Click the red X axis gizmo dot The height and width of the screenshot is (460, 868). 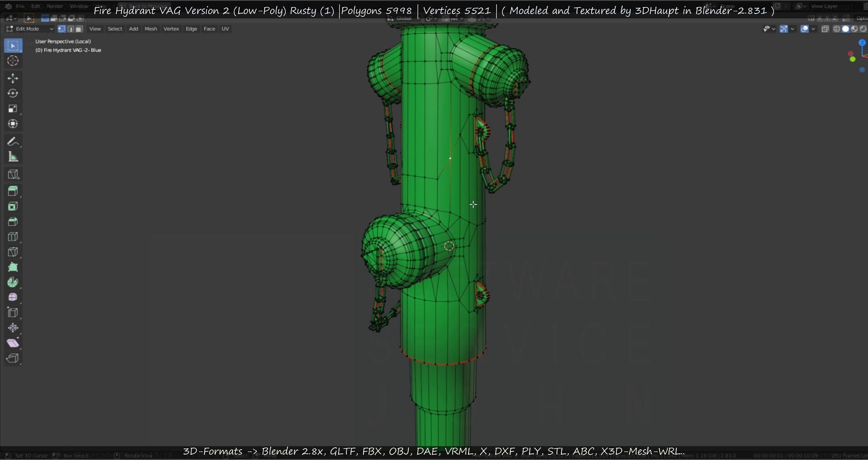point(851,54)
